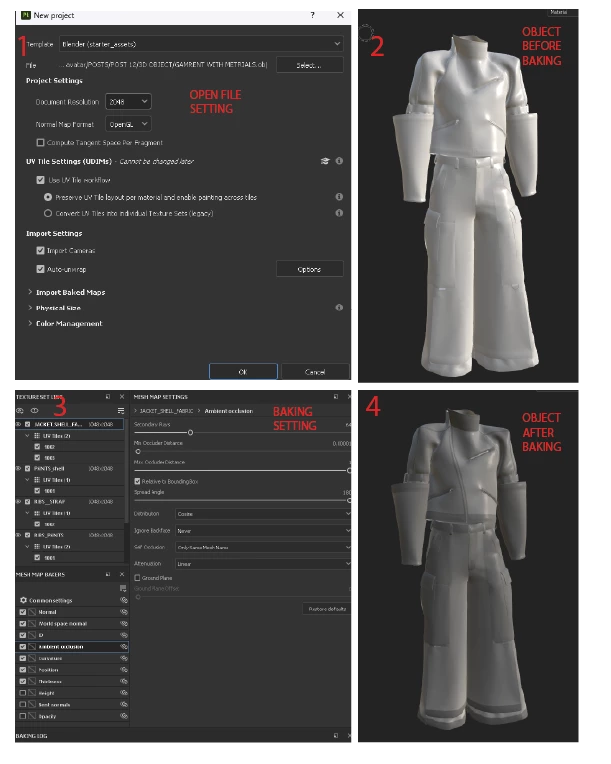The height and width of the screenshot is (764, 611).
Task: Open UV Tile Settings learning (graduation cap) icon
Action: (325, 161)
